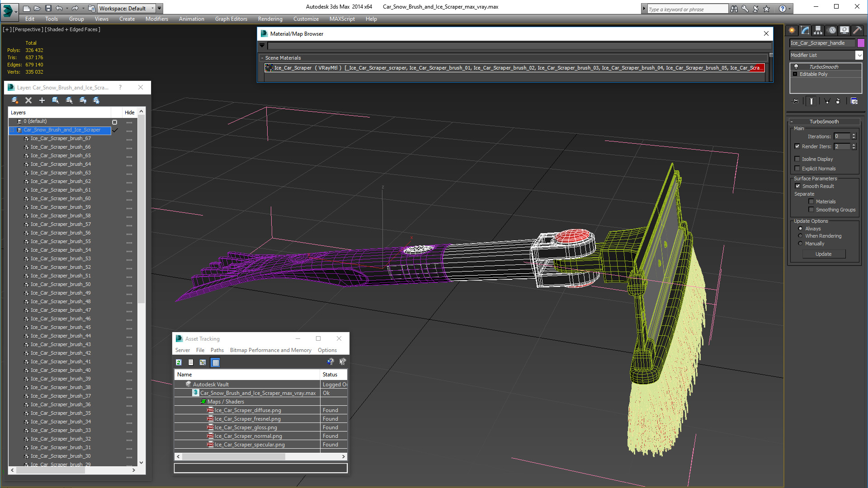
Task: Uncheck Smooth Result checkbox
Action: (797, 186)
